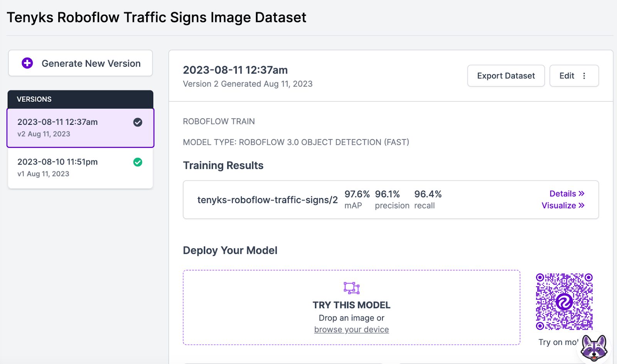The height and width of the screenshot is (364, 617).
Task: Select version 2023-08-11 12:37am in Versions list
Action: click(81, 128)
